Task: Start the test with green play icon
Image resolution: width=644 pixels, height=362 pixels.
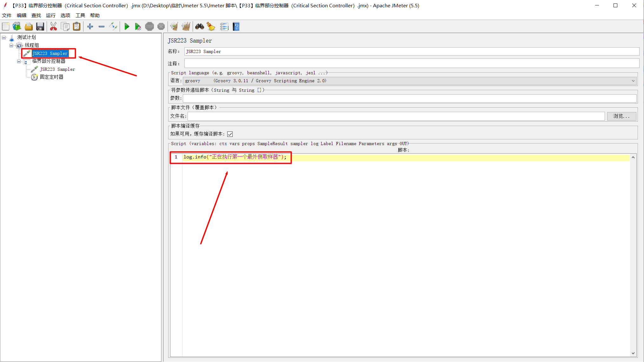Action: point(127,27)
